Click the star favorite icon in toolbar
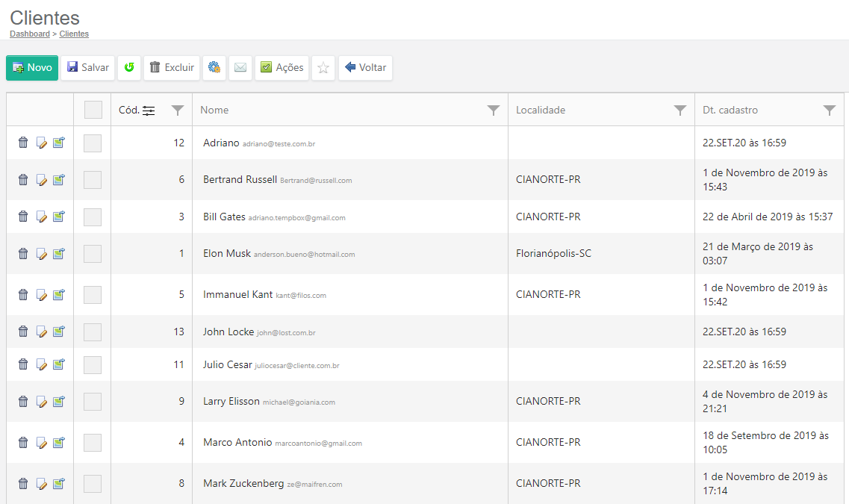The image size is (849, 504). point(323,68)
